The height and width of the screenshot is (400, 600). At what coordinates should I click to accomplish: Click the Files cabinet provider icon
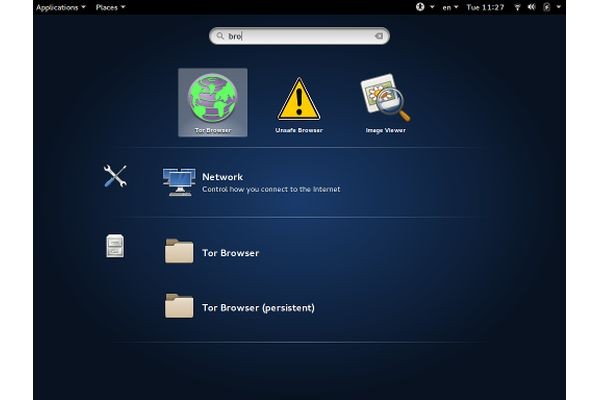click(115, 246)
